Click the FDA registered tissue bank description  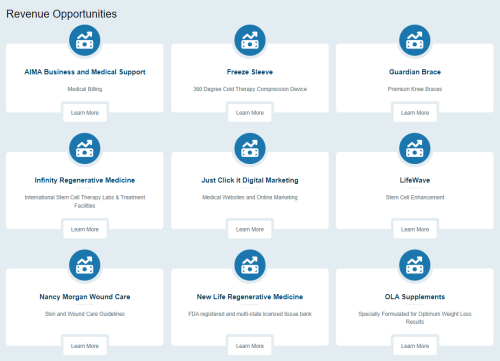(x=250, y=314)
